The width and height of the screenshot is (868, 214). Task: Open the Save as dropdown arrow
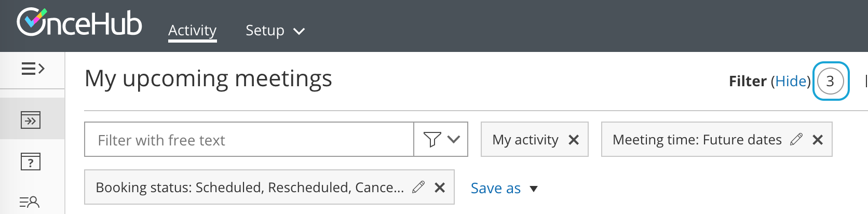tap(534, 189)
